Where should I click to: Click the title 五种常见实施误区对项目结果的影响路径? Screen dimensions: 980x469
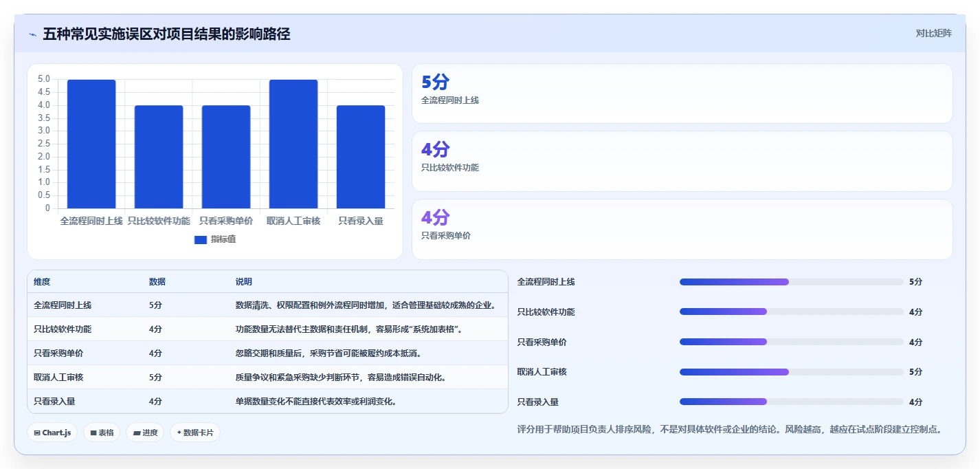click(166, 34)
